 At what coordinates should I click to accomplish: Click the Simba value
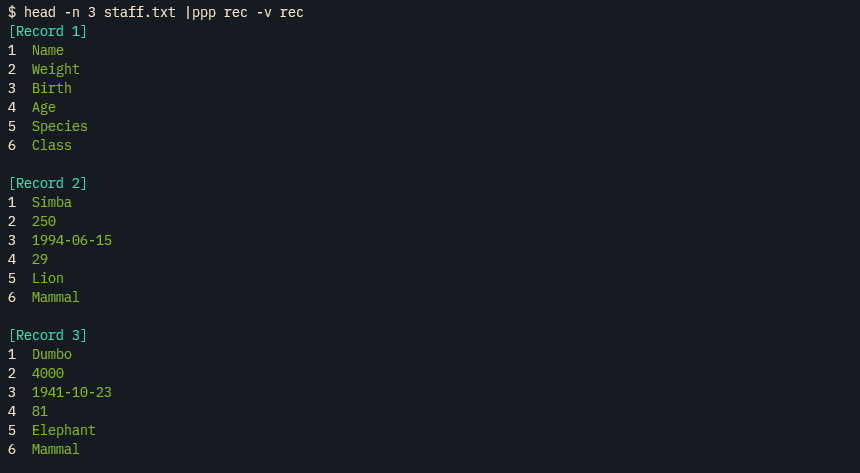(x=52, y=202)
